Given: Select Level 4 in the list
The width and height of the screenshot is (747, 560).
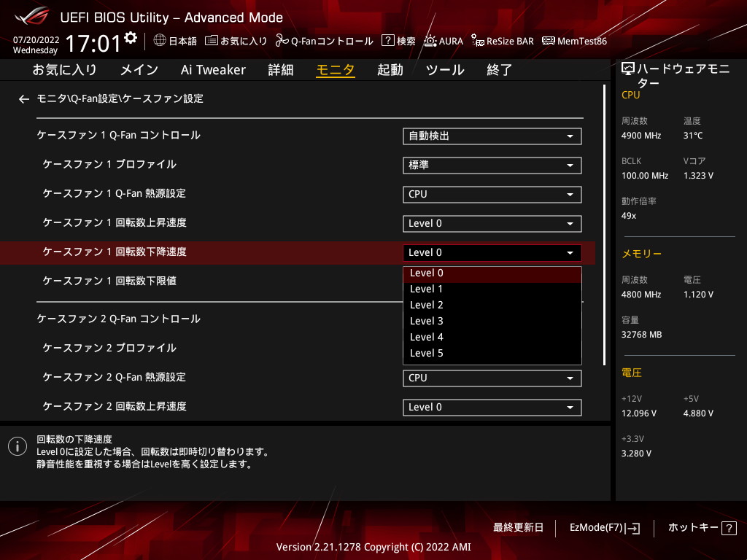Looking at the screenshot, I should coord(492,337).
